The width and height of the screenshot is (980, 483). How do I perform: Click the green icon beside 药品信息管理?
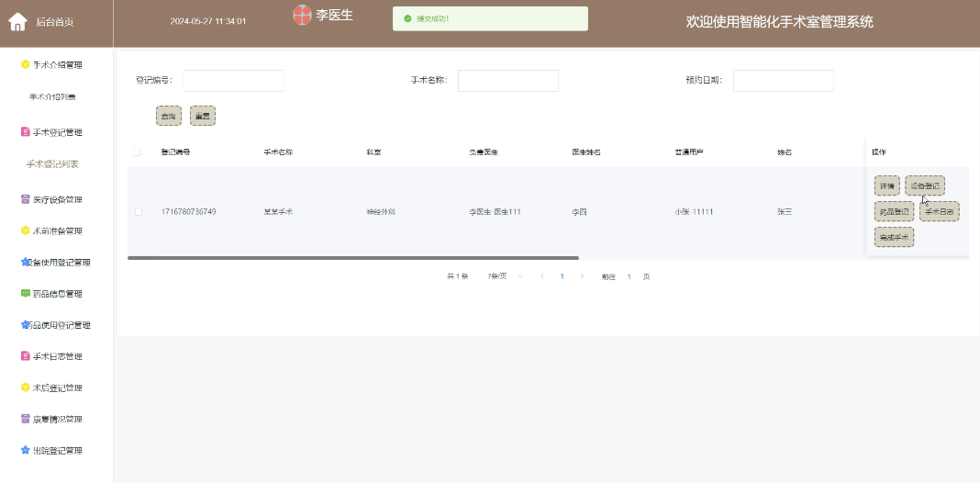[x=26, y=294]
